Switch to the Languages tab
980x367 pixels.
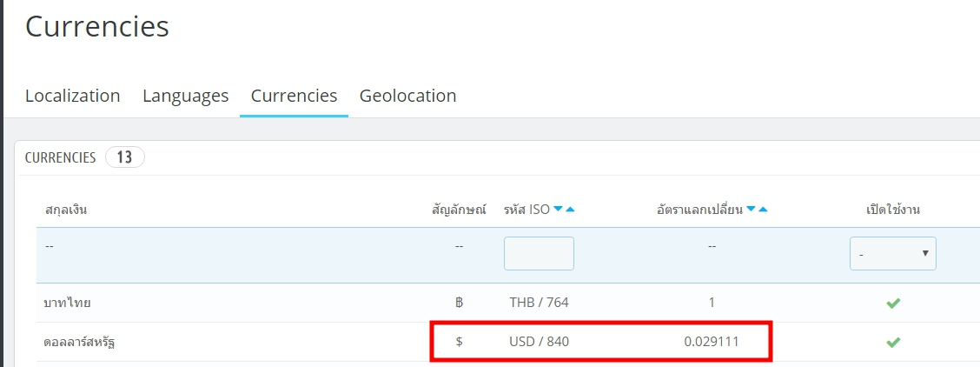click(x=185, y=96)
